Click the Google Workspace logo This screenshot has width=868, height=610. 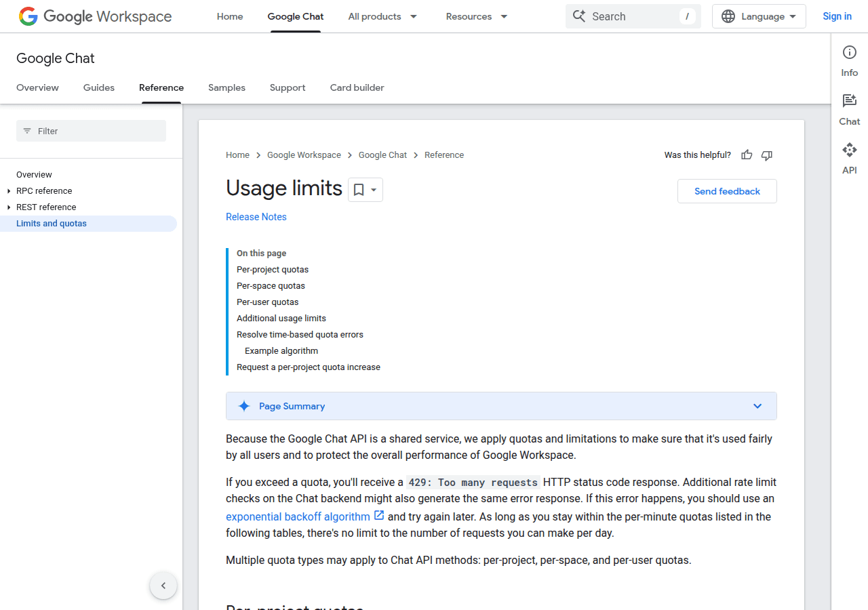[x=95, y=16]
